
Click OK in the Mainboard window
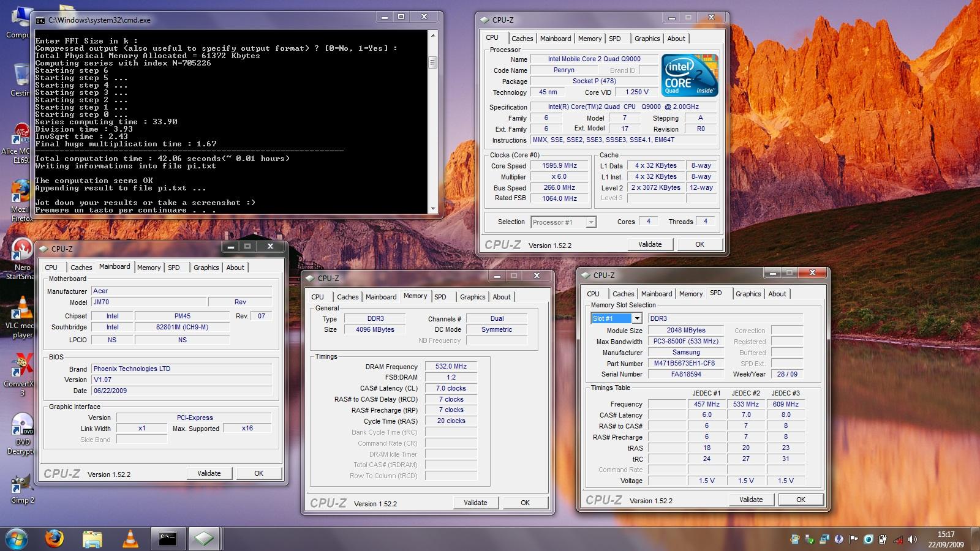click(x=258, y=473)
